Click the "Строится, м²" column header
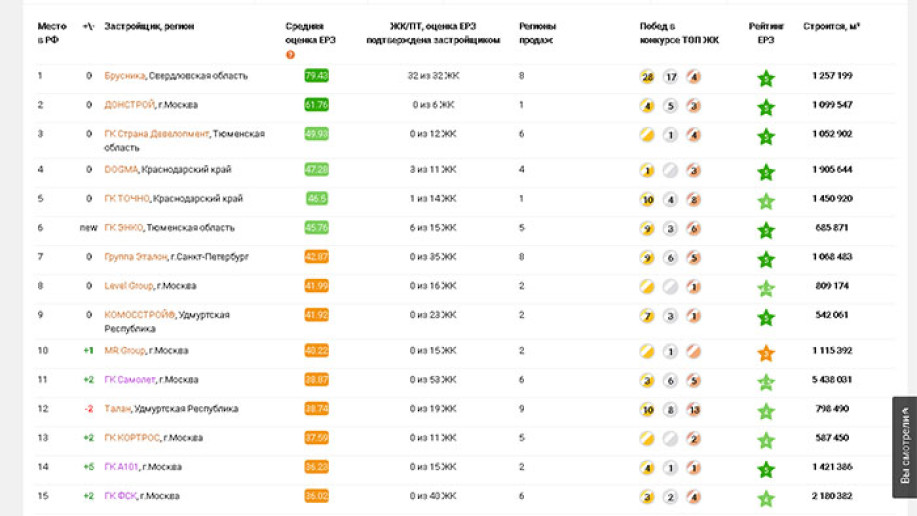Image resolution: width=917 pixels, height=516 pixels. point(832,27)
